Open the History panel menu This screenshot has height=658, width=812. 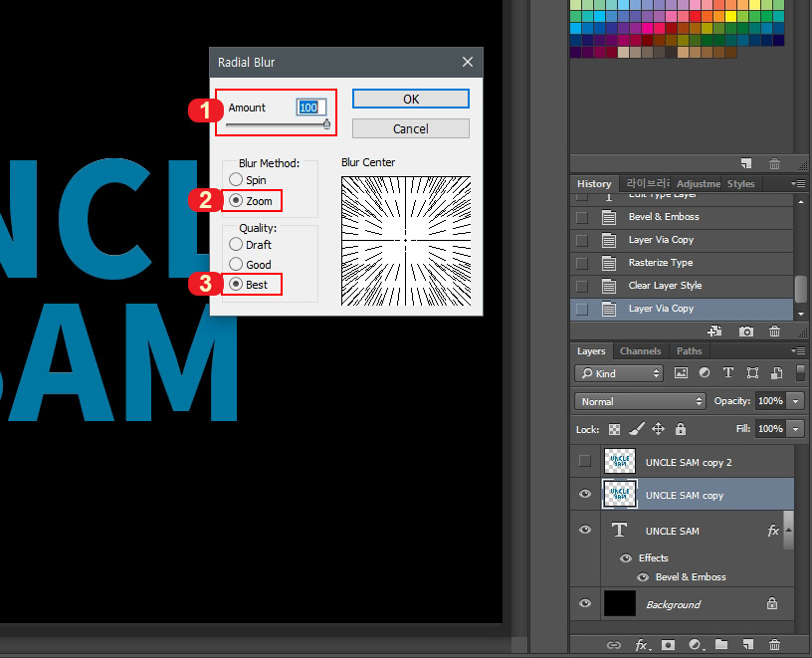tap(797, 184)
